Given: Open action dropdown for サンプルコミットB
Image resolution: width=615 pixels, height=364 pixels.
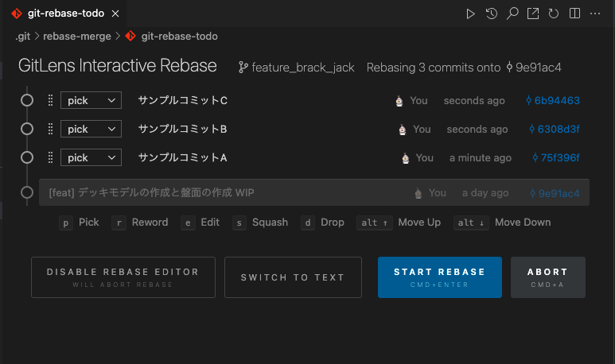Looking at the screenshot, I should [x=91, y=129].
